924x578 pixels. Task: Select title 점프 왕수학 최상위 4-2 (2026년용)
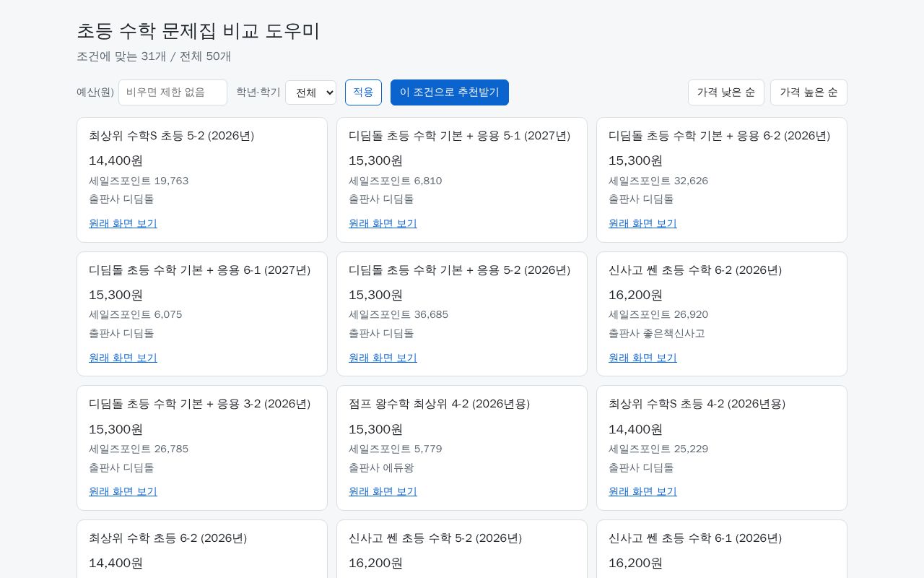coord(440,404)
